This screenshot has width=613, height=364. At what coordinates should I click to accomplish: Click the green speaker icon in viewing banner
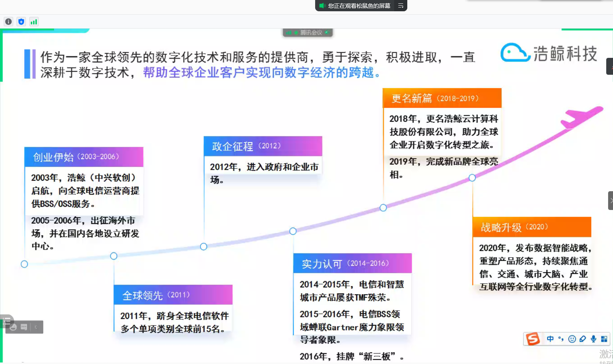tap(322, 6)
